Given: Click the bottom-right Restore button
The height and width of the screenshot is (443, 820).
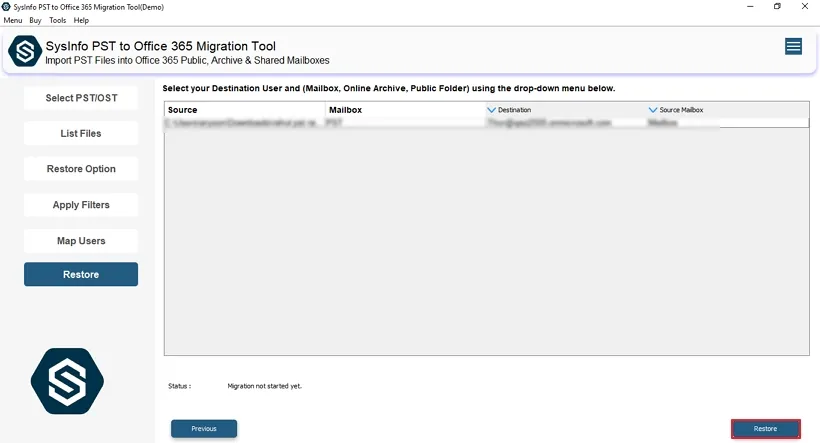Looking at the screenshot, I should pyautogui.click(x=766, y=428).
